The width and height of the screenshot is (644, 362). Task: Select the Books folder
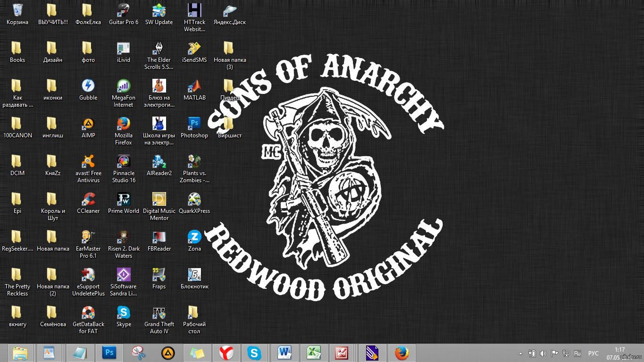click(17, 52)
